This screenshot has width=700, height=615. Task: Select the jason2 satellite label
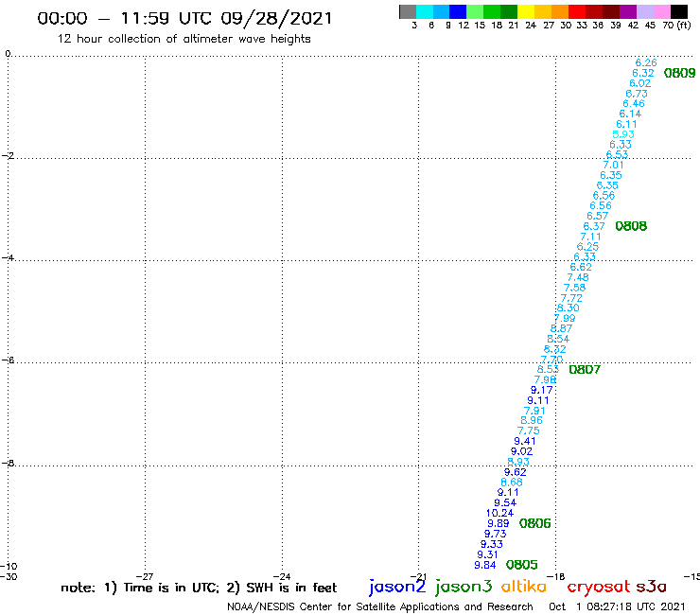pos(397,587)
